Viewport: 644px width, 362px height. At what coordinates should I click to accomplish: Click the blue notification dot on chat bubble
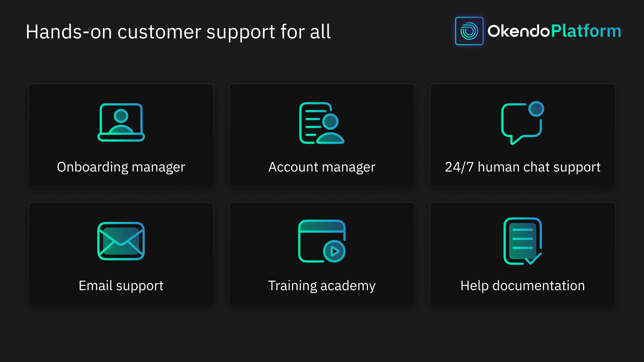pyautogui.click(x=536, y=109)
